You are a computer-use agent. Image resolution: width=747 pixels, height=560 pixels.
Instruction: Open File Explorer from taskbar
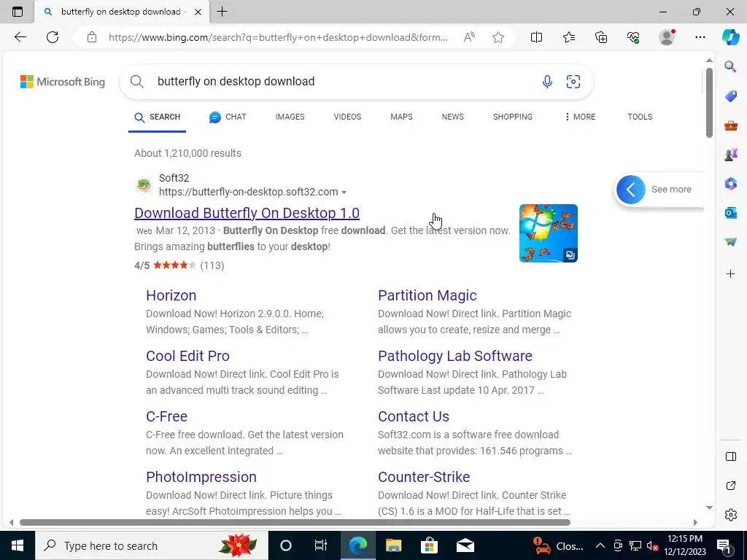point(393,545)
